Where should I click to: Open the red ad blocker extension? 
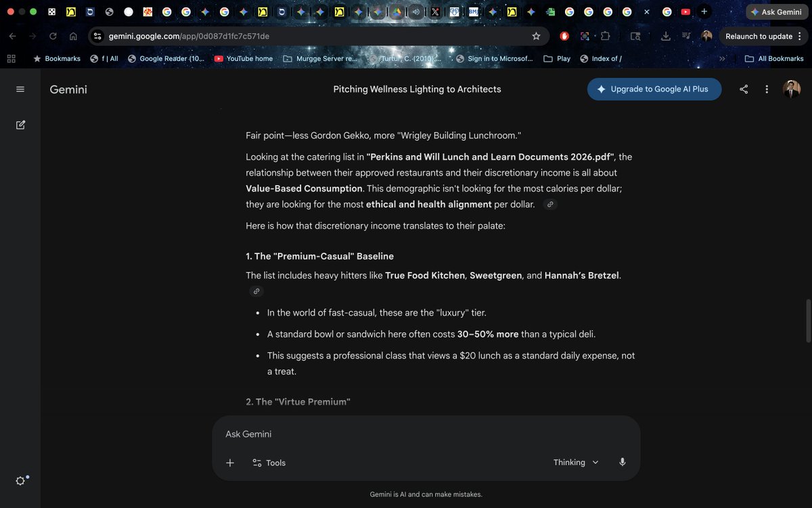(x=564, y=36)
